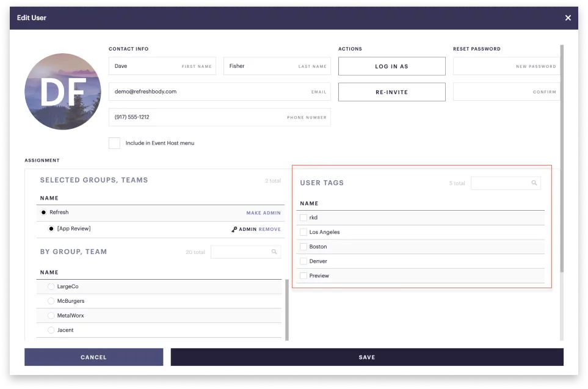Close the Edit User dialog
The image size is (588, 389).
[x=568, y=18]
